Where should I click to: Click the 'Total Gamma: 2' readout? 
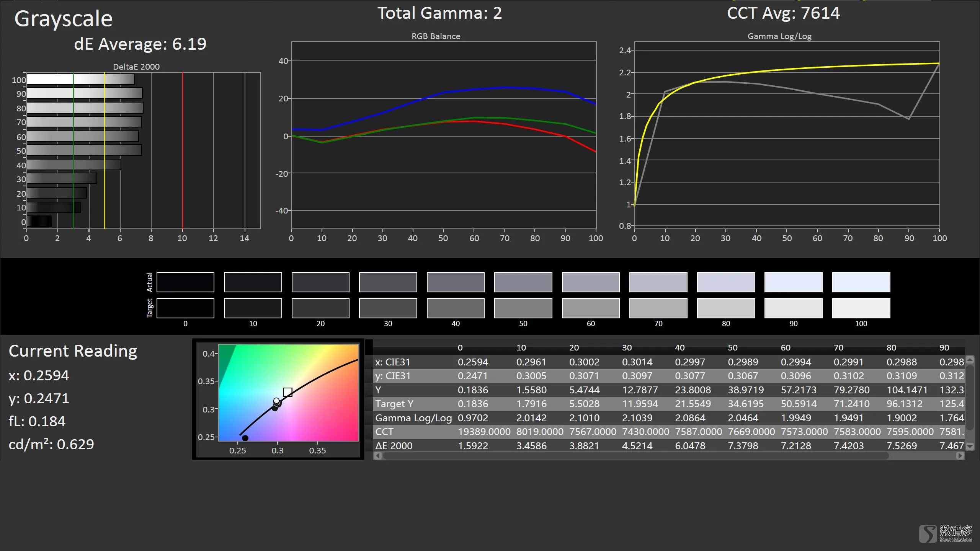[439, 13]
